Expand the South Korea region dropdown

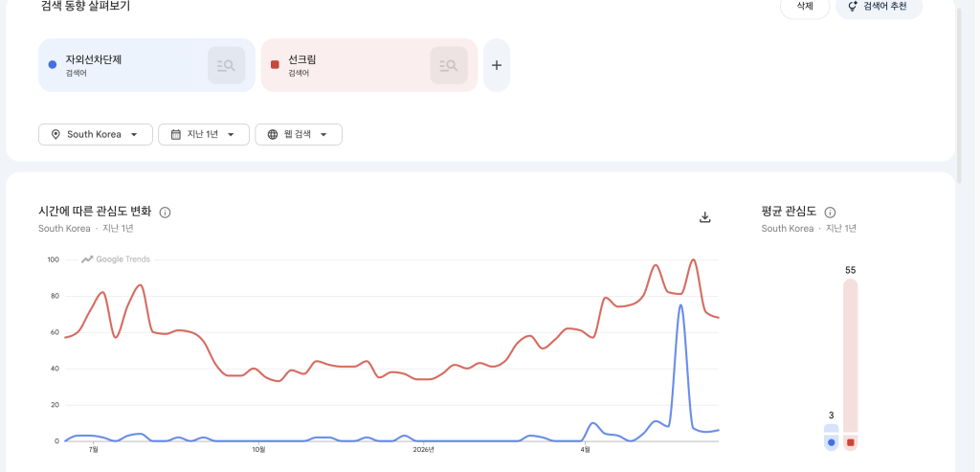tap(96, 134)
